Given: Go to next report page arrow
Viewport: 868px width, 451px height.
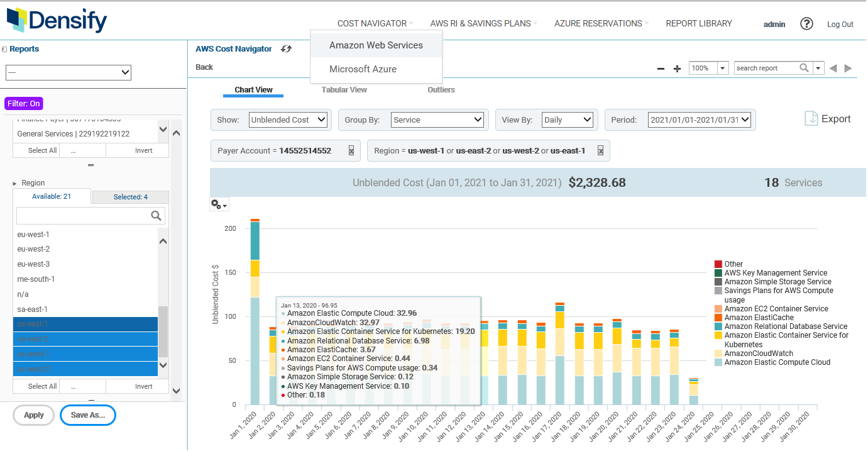Looking at the screenshot, I should point(848,69).
